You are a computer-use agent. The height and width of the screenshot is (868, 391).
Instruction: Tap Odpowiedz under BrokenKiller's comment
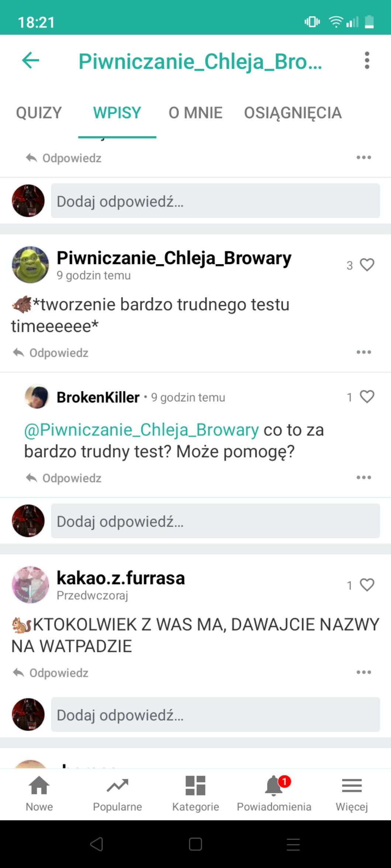[63, 478]
